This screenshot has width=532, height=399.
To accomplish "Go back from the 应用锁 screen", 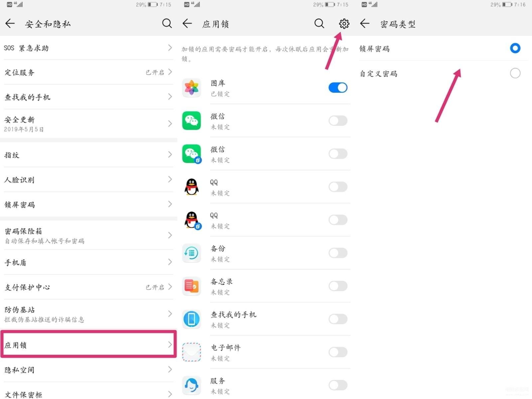I will (188, 23).
